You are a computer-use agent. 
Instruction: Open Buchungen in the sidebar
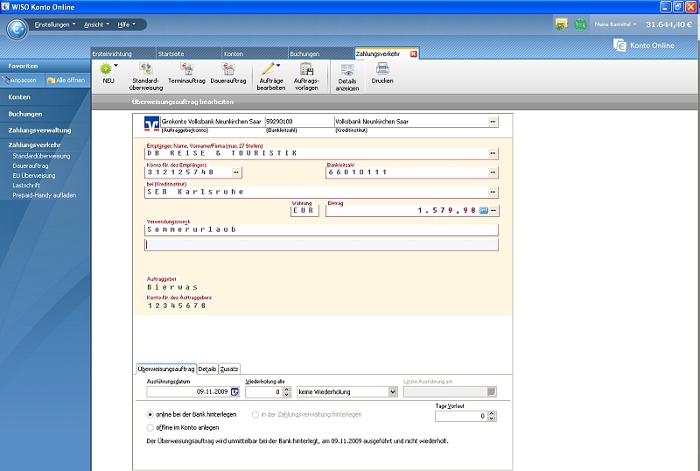click(25, 114)
